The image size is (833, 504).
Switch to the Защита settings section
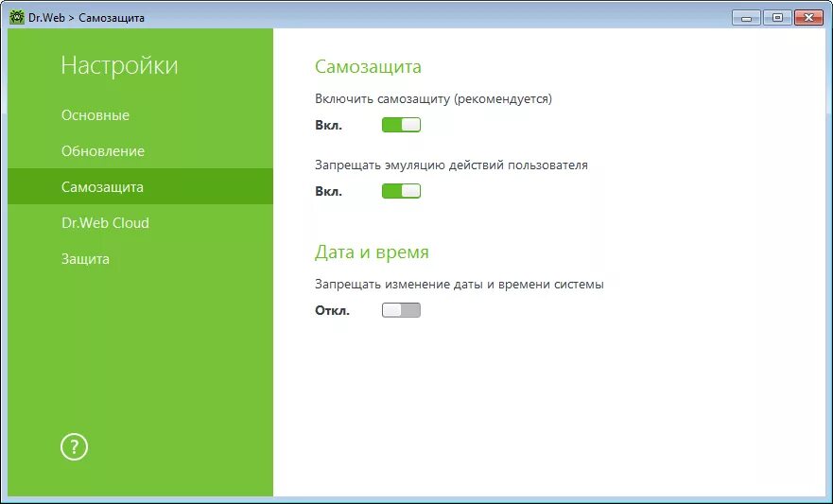[140, 259]
